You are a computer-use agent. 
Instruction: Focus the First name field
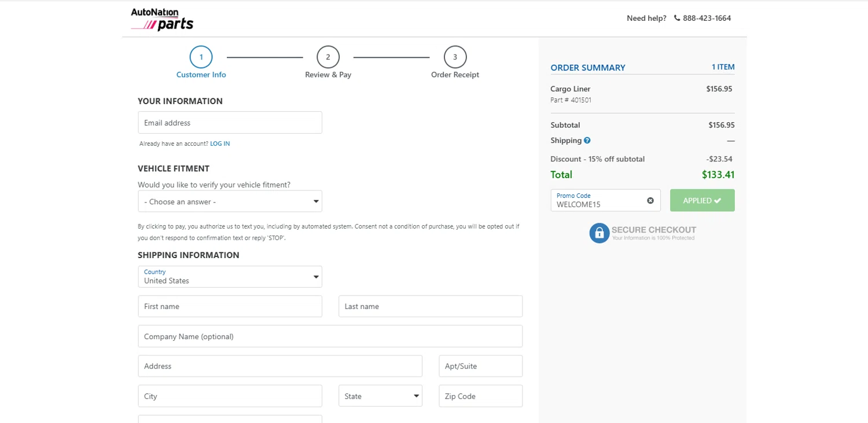230,306
